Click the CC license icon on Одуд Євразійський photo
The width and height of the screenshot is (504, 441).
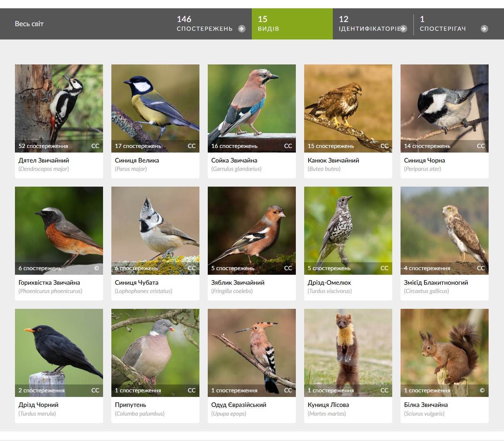coord(288,390)
